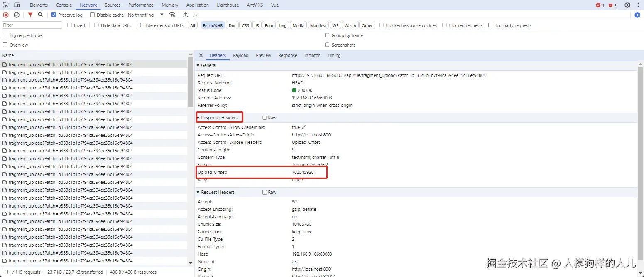
Task: Open the Sources panel
Action: pos(113,5)
